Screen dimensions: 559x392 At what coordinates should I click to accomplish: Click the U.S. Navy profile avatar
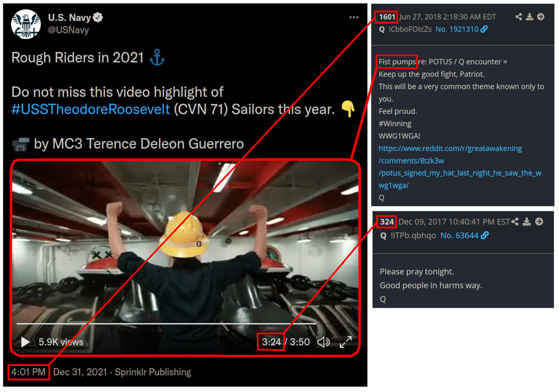(x=25, y=24)
